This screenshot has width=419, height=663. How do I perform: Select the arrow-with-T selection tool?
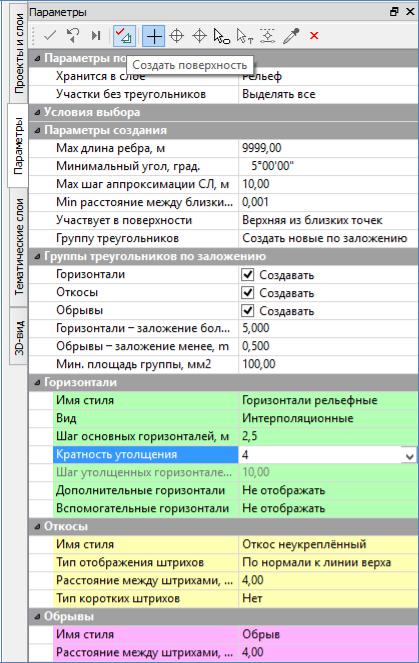tap(245, 36)
